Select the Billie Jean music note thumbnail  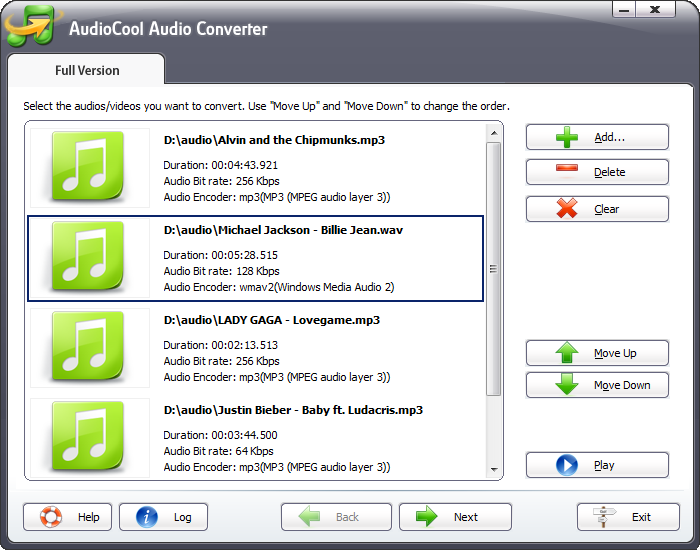[x=88, y=257]
